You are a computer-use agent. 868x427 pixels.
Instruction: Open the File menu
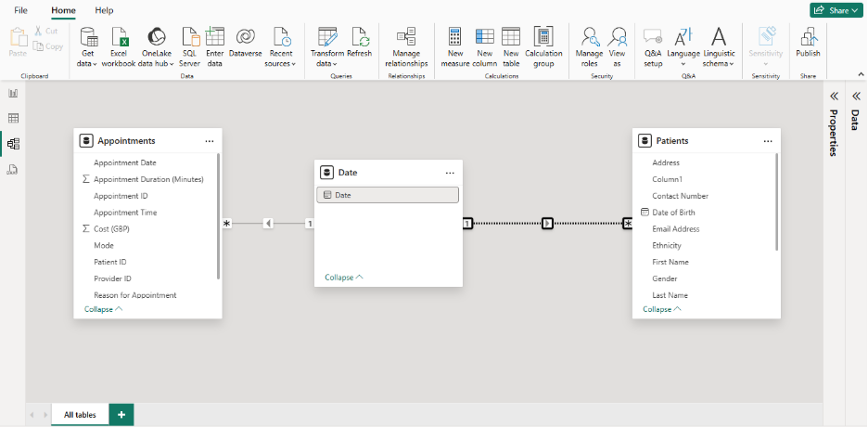coord(20,10)
